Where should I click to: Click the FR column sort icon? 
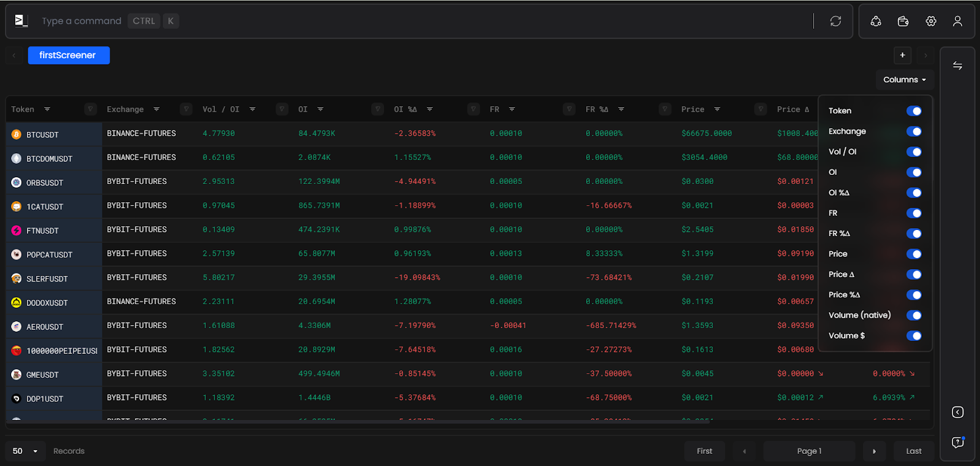(x=511, y=109)
